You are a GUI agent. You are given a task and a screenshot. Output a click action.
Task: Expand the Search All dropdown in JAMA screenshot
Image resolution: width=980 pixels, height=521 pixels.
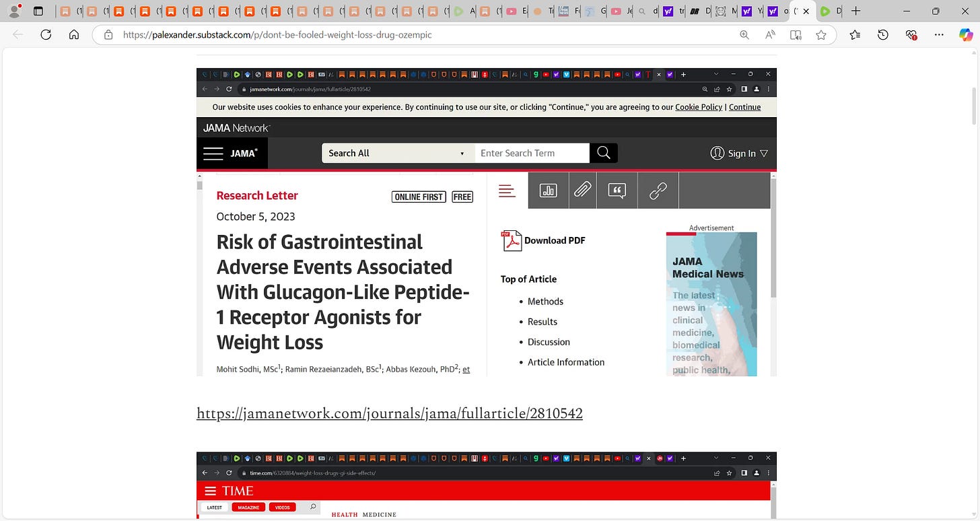tap(398, 153)
